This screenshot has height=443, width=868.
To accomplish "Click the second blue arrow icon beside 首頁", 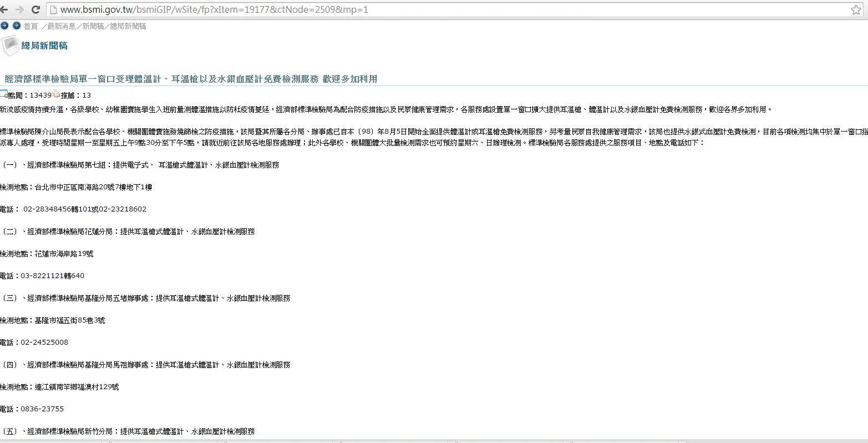I will pos(17,26).
